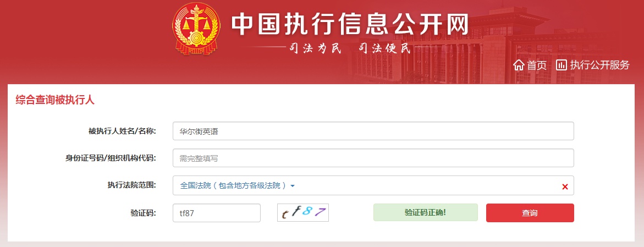Click the 司法为民 司法便民 slogan
The width and height of the screenshot is (644, 247).
pyautogui.click(x=349, y=48)
